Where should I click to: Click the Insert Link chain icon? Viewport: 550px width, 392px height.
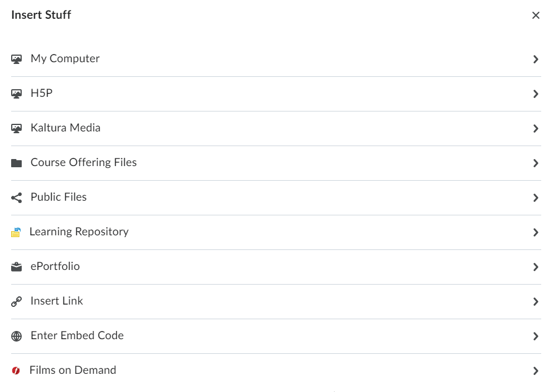click(16, 302)
